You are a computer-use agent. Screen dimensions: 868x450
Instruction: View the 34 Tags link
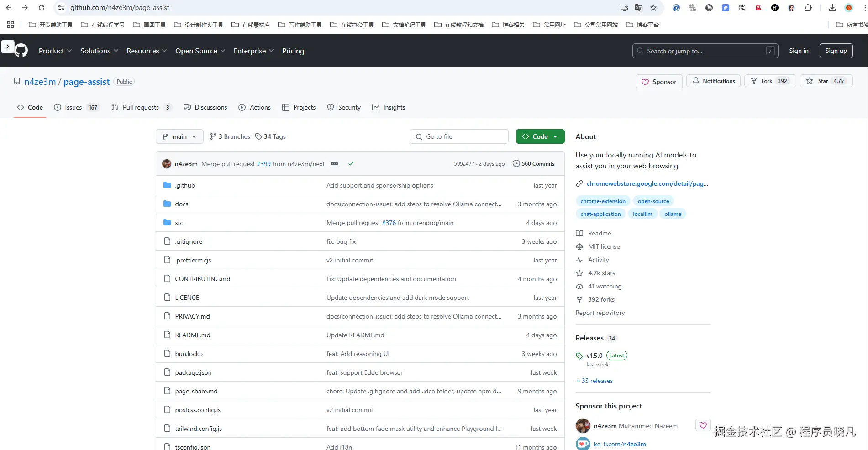[271, 136]
